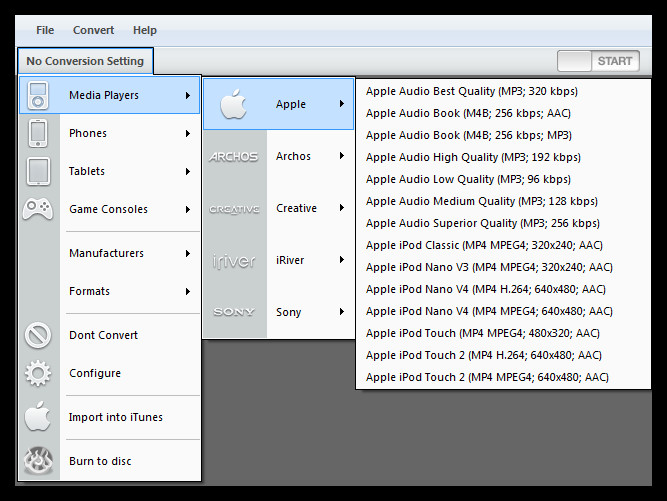This screenshot has width=667, height=501.
Task: Open the File menu
Action: click(x=45, y=30)
